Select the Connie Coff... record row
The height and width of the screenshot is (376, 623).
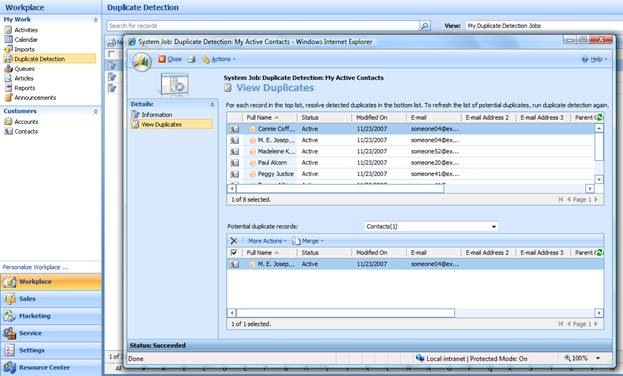pyautogui.click(x=411, y=129)
